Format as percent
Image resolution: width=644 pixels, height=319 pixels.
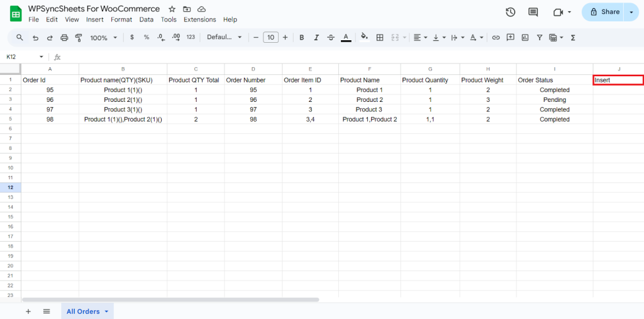(147, 37)
